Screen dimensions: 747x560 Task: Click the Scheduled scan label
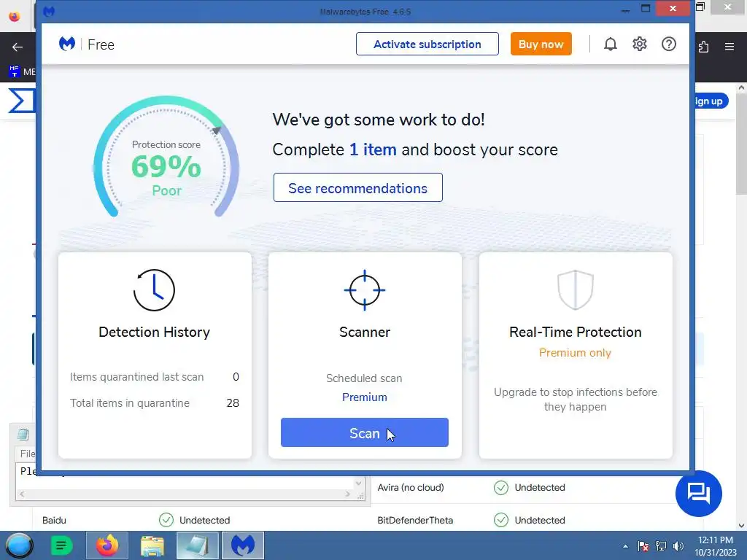[x=365, y=378]
